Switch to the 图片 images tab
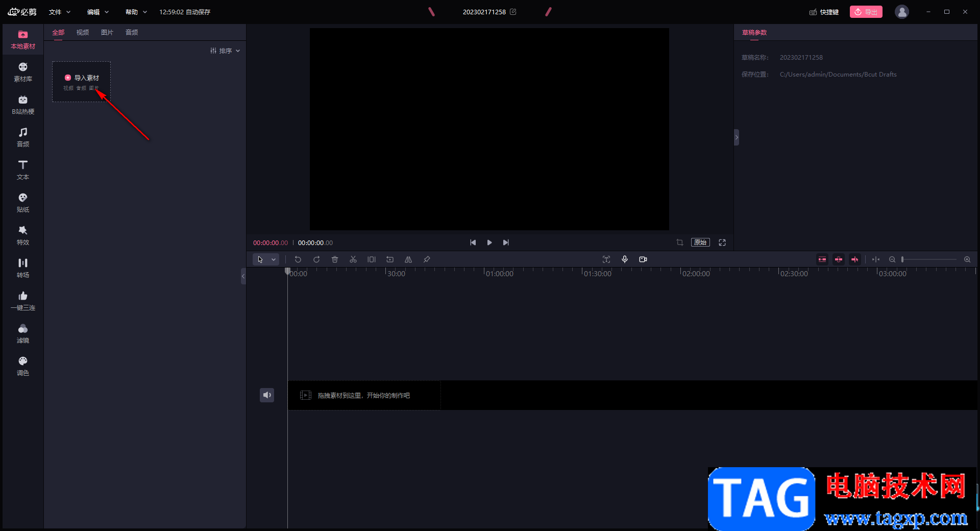980x531 pixels. (107, 32)
